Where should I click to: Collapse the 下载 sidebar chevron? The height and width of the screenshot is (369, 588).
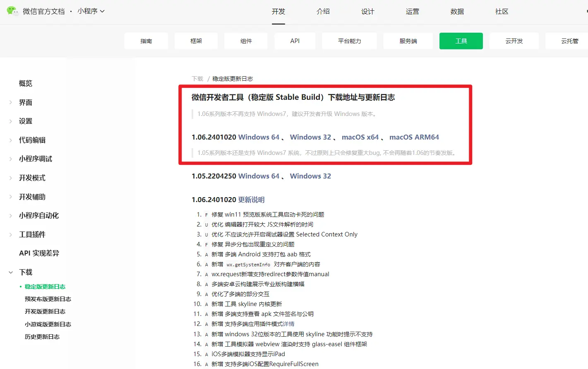[11, 272]
